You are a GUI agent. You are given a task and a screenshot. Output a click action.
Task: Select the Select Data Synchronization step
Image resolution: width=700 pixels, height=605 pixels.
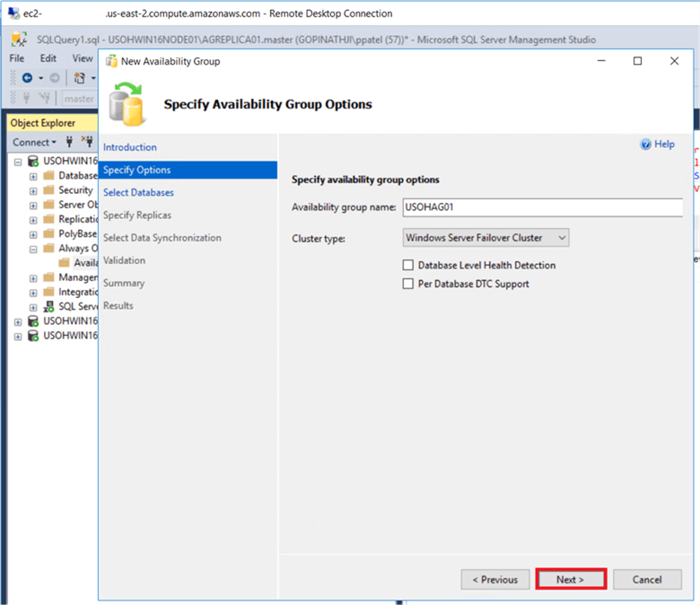162,238
